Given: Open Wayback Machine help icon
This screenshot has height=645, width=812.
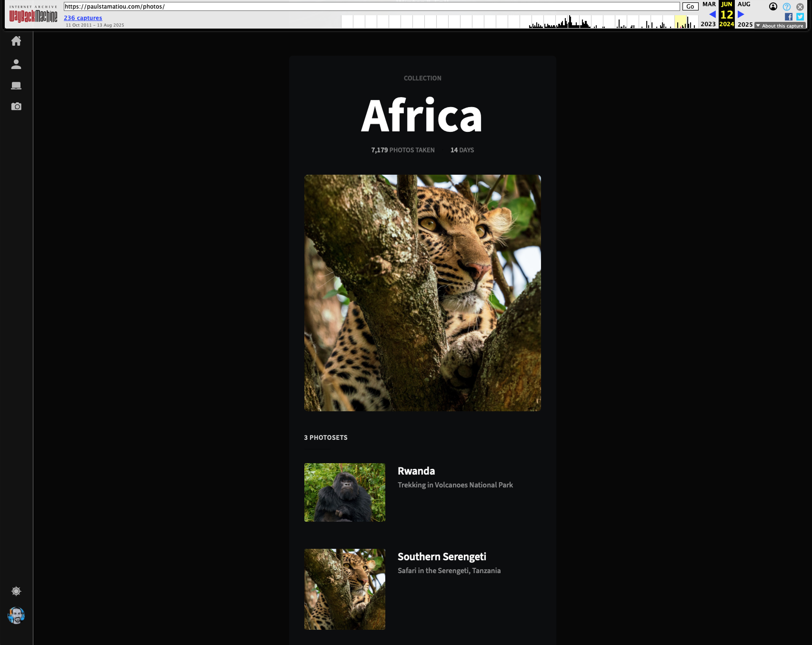Looking at the screenshot, I should tap(787, 7).
